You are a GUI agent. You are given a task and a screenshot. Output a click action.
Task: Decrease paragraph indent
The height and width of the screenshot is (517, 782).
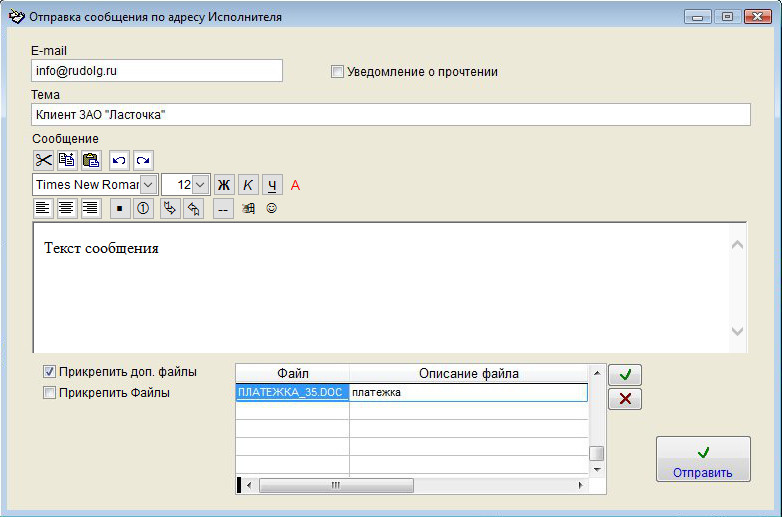[194, 208]
